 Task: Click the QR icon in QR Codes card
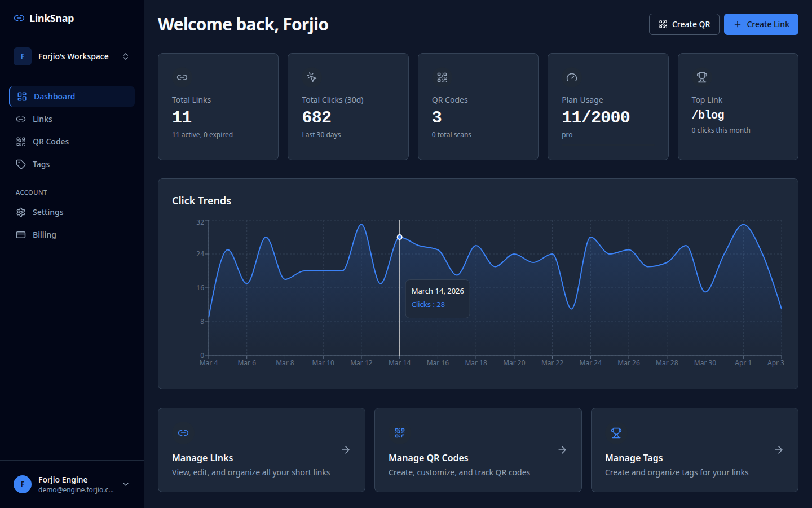click(442, 77)
